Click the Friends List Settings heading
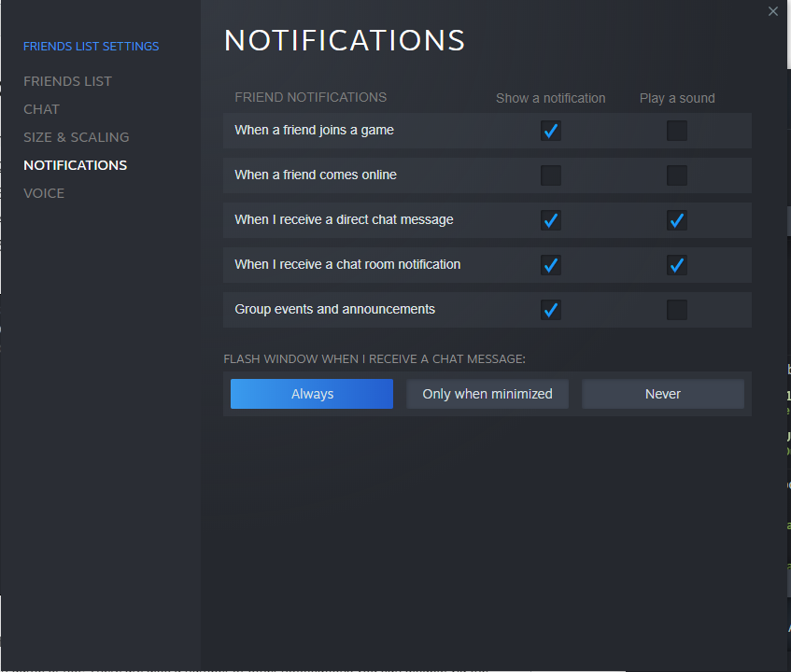The height and width of the screenshot is (672, 791). [x=91, y=46]
